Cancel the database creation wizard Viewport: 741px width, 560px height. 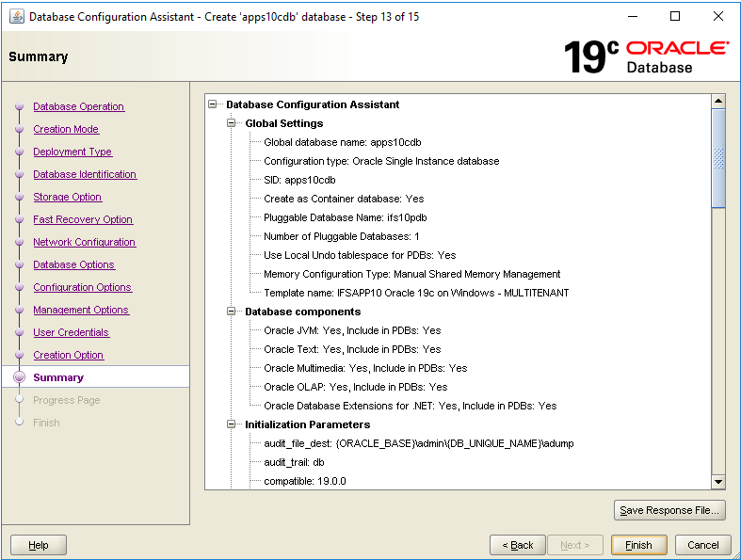(x=702, y=545)
